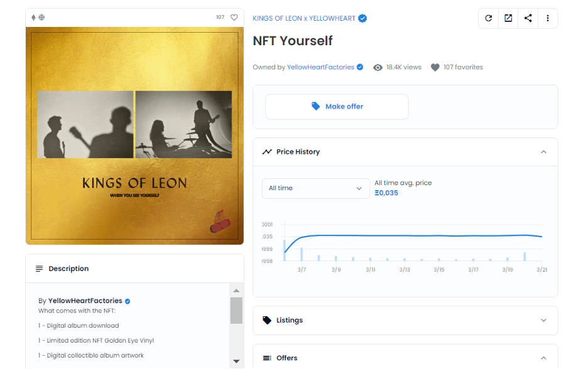
Task: Open item in new window icon
Action: click(508, 18)
